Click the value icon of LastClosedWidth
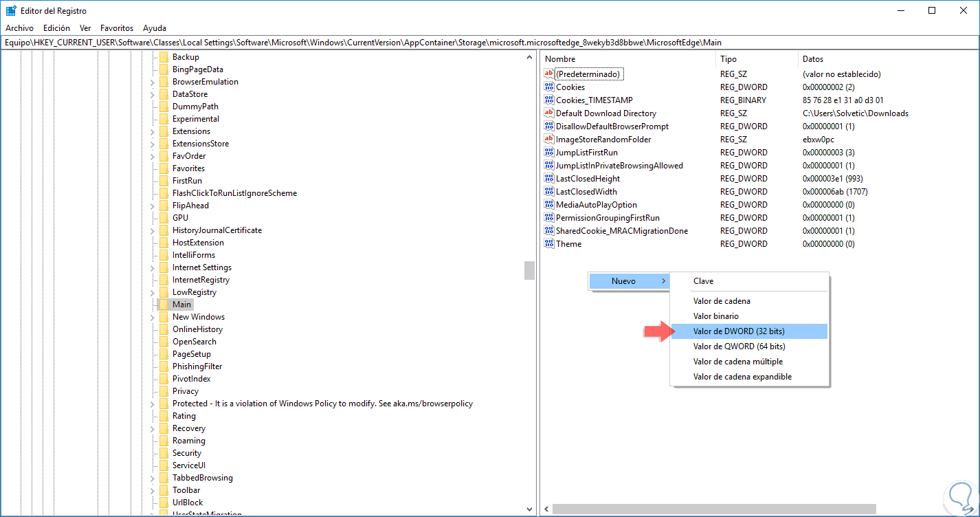 548,191
